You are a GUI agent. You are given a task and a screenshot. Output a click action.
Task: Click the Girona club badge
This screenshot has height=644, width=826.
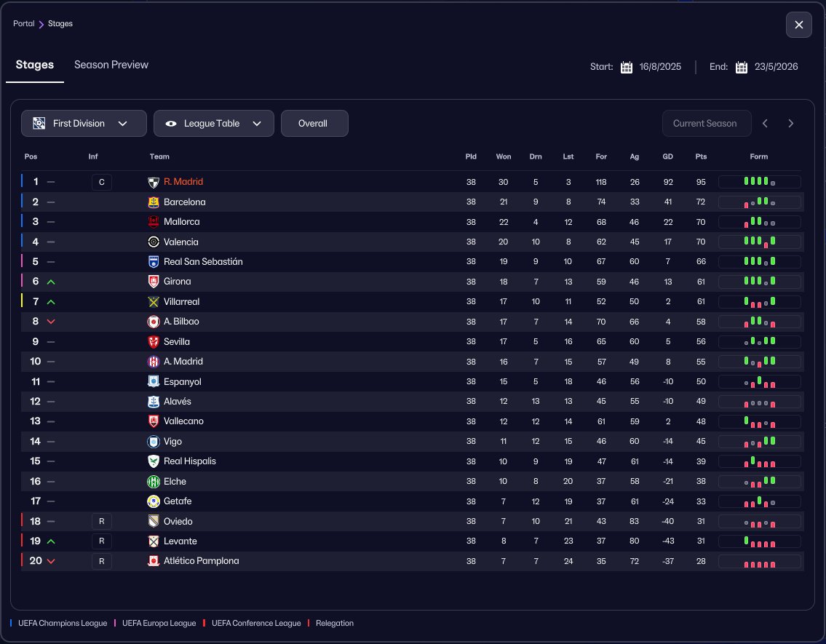click(154, 282)
